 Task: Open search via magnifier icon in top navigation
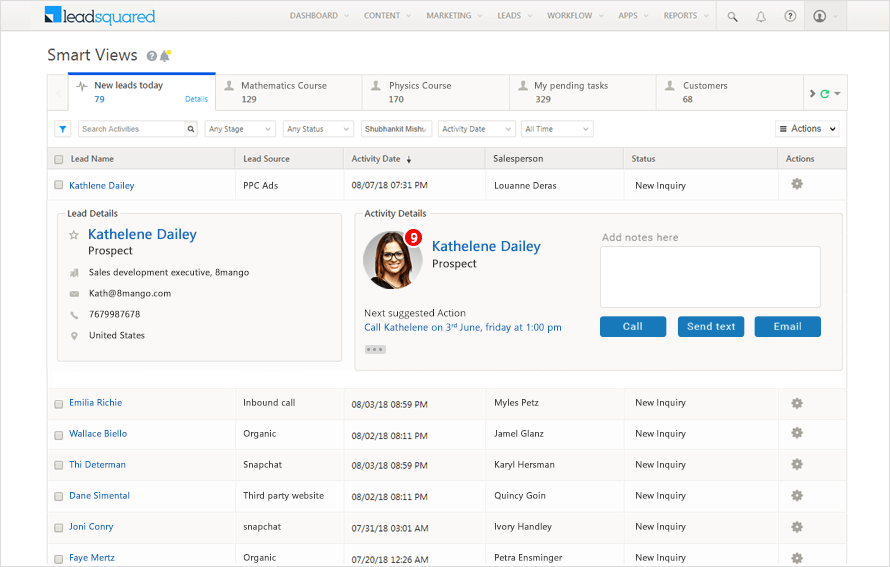732,16
